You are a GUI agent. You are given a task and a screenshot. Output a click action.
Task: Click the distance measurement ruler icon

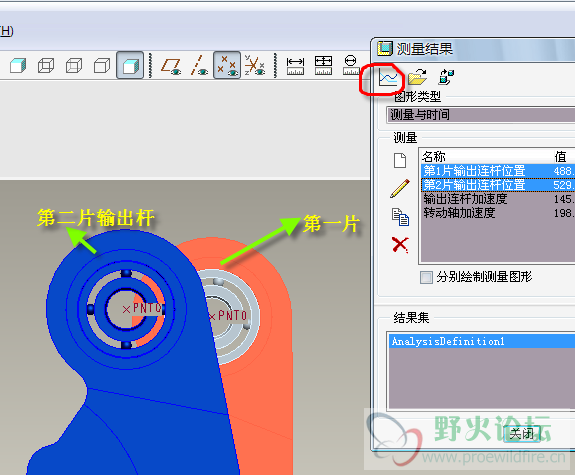click(x=295, y=66)
